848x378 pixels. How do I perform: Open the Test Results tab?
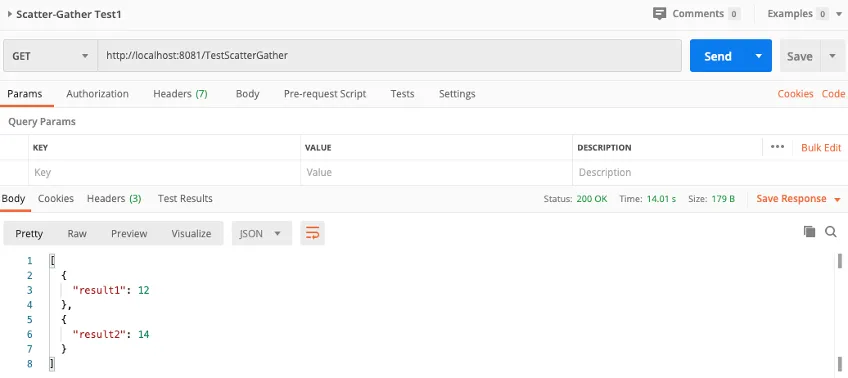pyautogui.click(x=185, y=198)
